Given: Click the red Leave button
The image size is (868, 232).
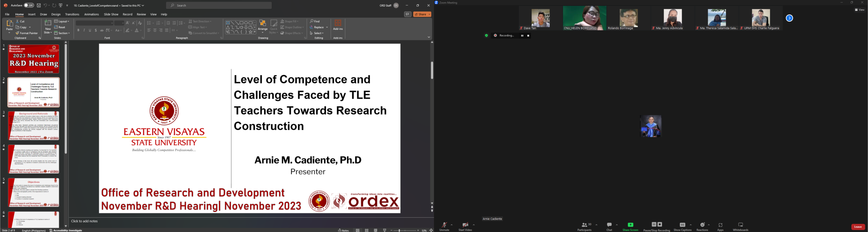Looking at the screenshot, I should pos(858,227).
